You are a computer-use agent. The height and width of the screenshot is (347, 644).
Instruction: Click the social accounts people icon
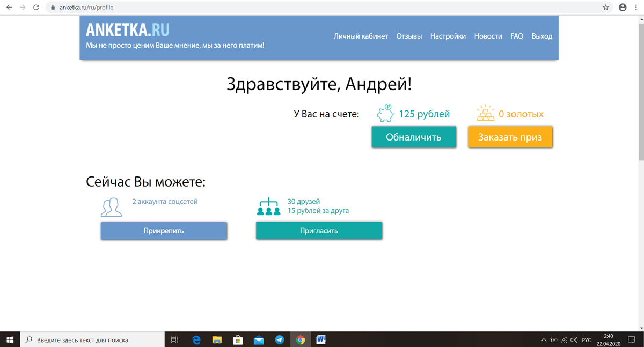(x=112, y=207)
